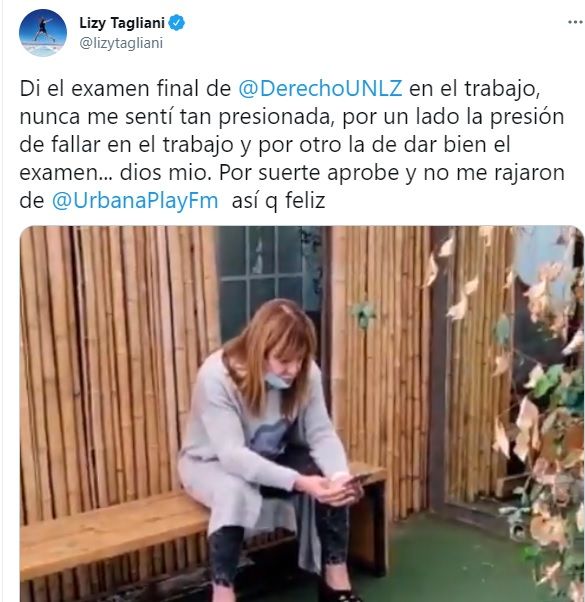The image size is (585, 602).
Task: Play the video of woman on bench
Action: 302,414
